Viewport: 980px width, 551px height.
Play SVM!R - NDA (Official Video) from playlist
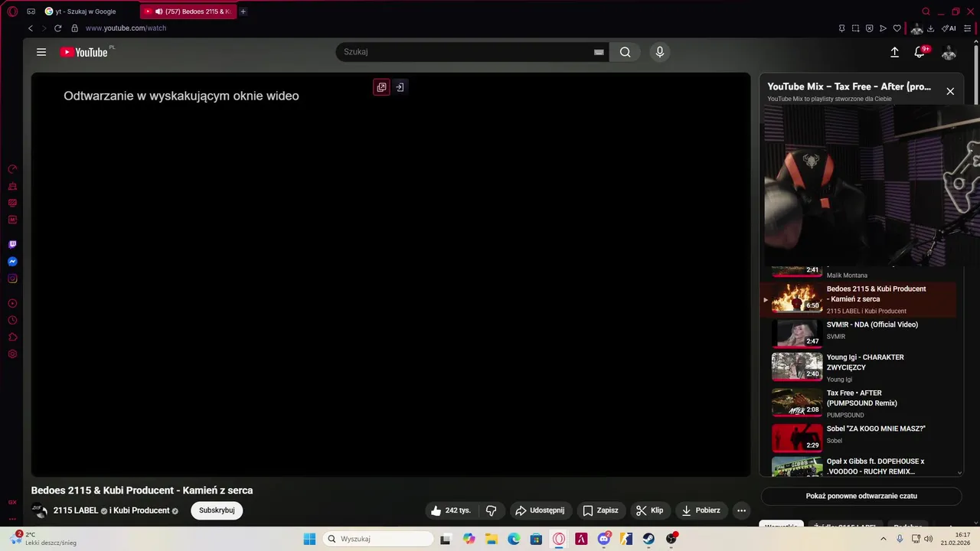click(858, 332)
